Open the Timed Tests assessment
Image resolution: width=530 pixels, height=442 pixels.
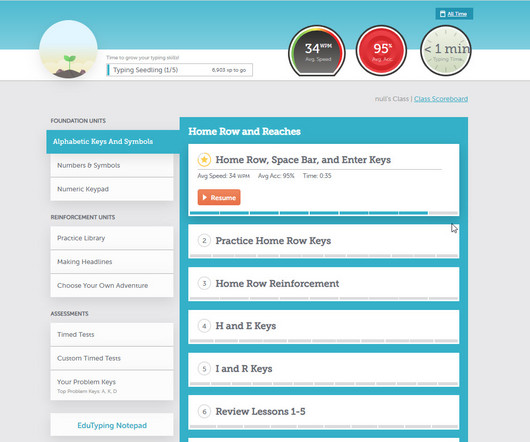coord(112,335)
